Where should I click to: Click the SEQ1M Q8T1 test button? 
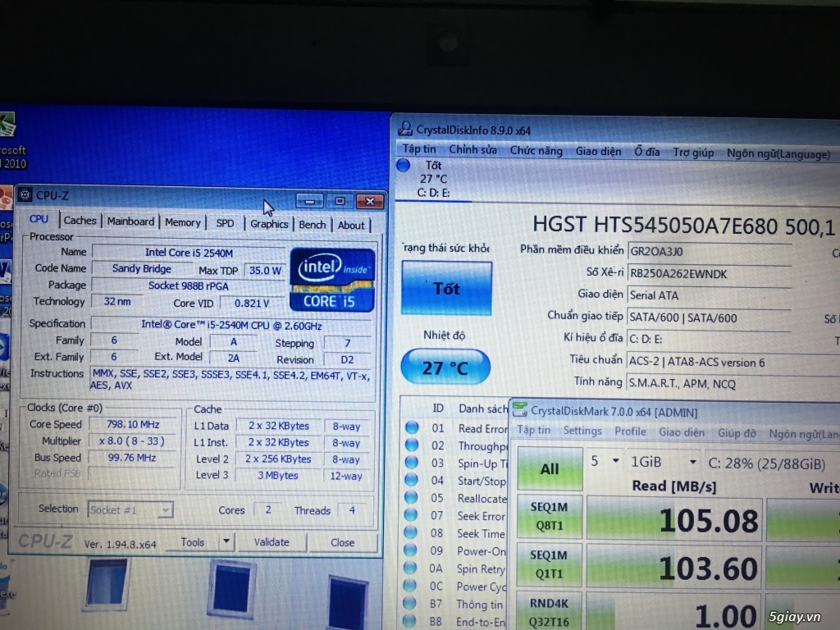549,517
